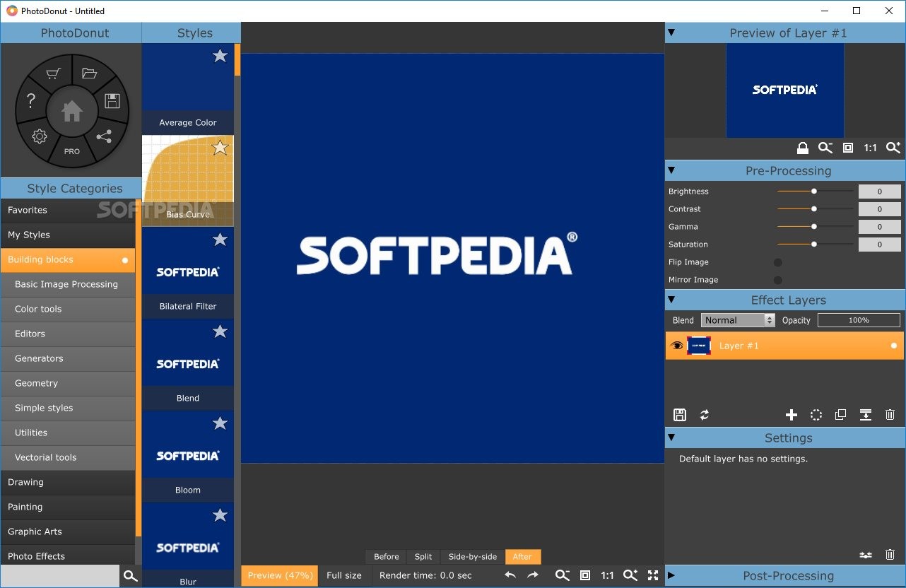The height and width of the screenshot is (588, 906).
Task: Collapse the Pre-Processing panel
Action: click(x=671, y=170)
